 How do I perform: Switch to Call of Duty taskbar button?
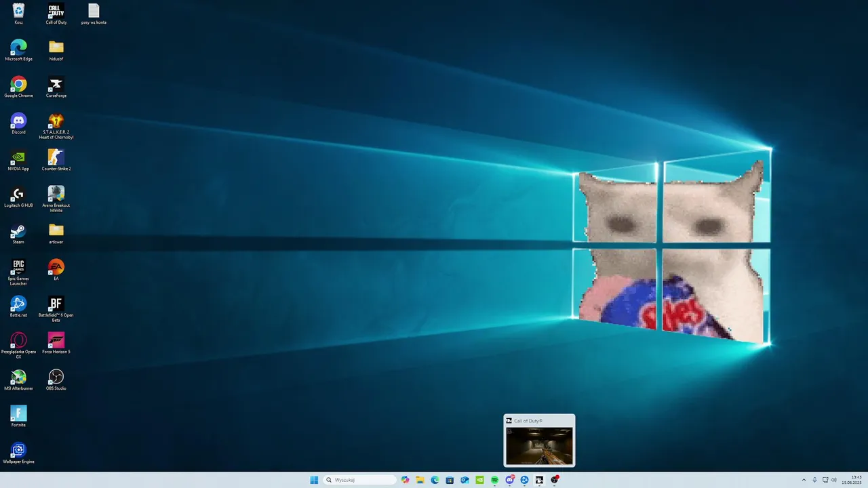pyautogui.click(x=539, y=480)
